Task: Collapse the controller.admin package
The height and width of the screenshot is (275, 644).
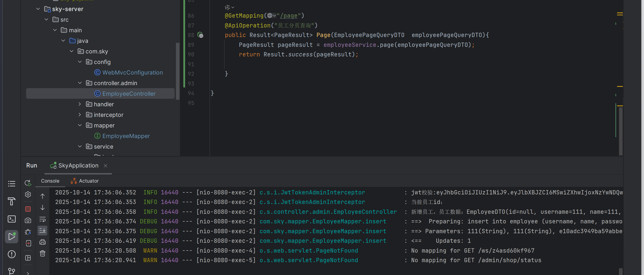Action: click(x=80, y=83)
